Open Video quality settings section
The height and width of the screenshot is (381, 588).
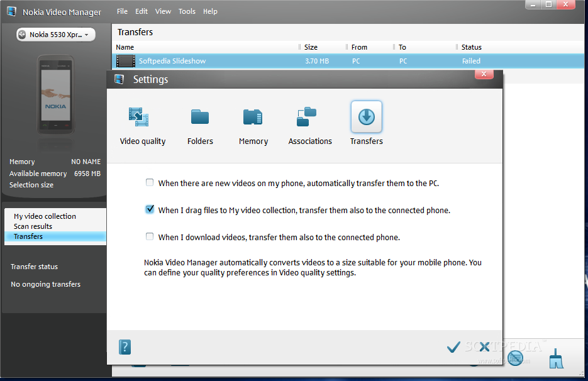(142, 126)
